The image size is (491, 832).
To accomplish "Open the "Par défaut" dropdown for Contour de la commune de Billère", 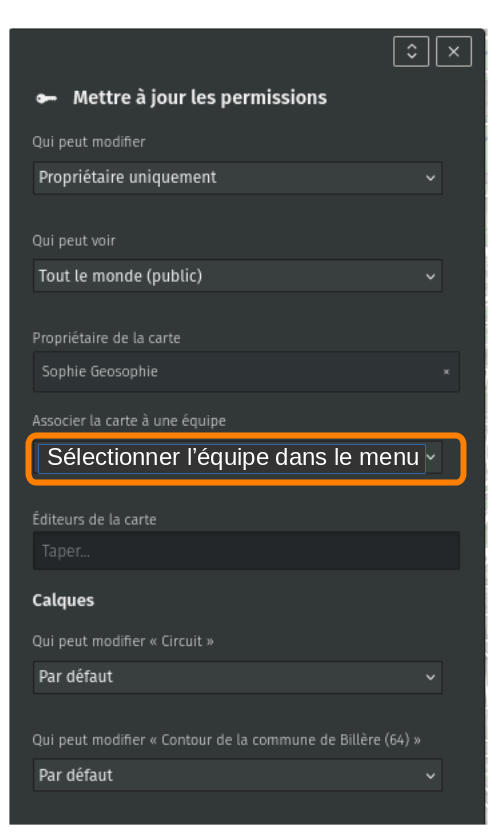I will 237,775.
